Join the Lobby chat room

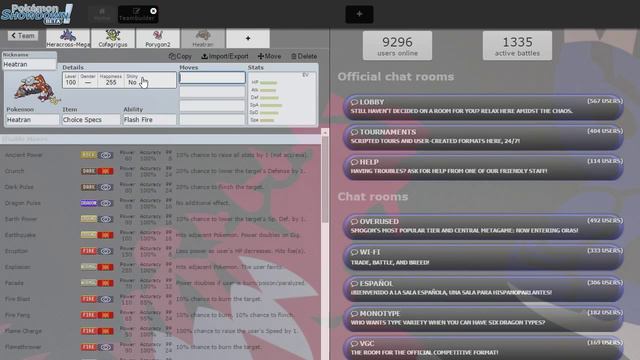[x=483, y=107]
